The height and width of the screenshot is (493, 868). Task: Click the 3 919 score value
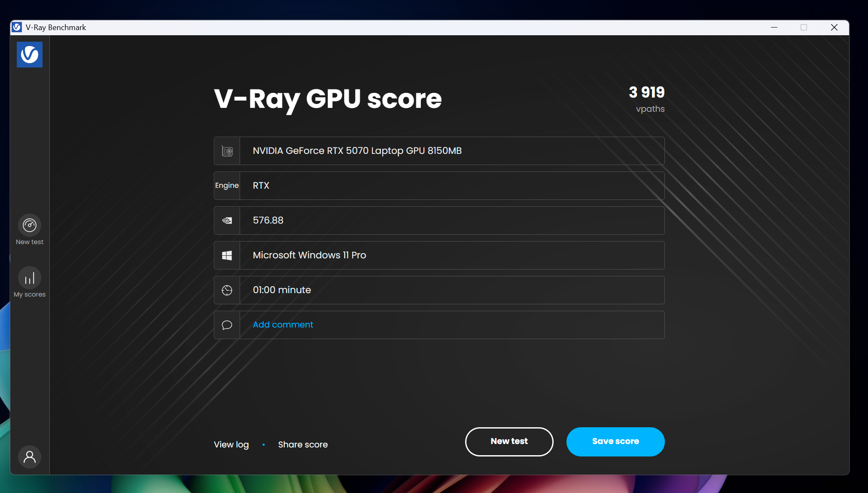coord(647,92)
